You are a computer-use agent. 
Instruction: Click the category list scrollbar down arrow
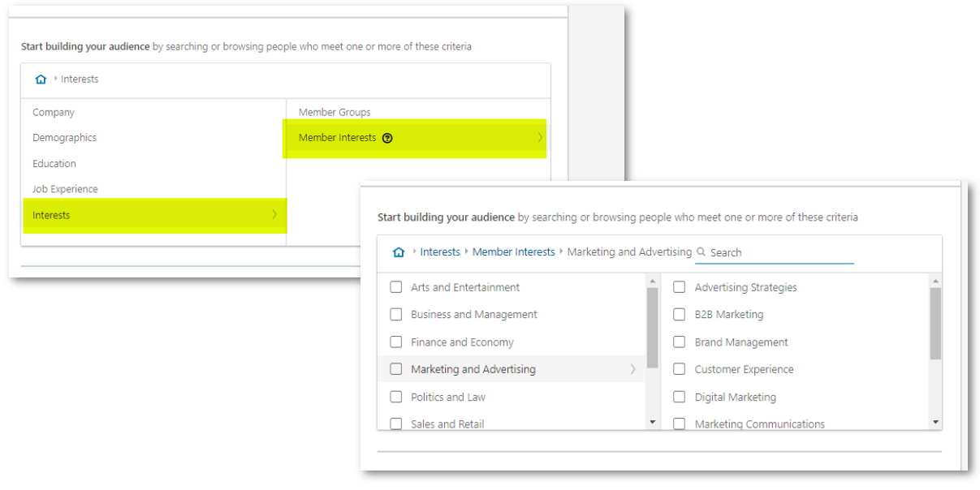pyautogui.click(x=652, y=422)
